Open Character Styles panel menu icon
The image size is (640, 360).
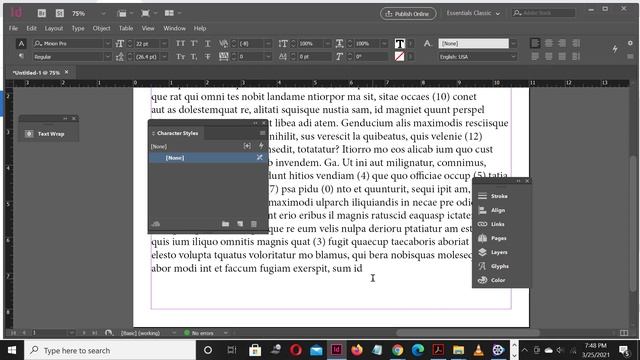[262, 133]
